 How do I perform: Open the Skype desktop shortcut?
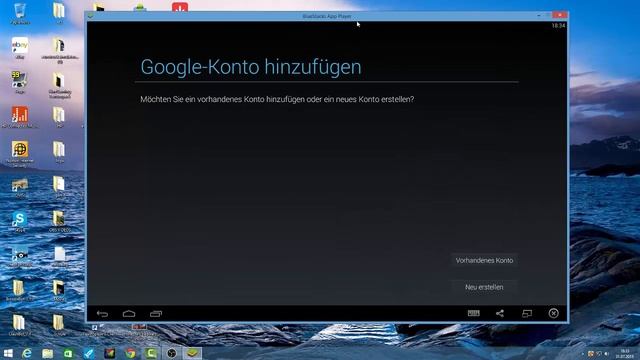click(x=20, y=221)
